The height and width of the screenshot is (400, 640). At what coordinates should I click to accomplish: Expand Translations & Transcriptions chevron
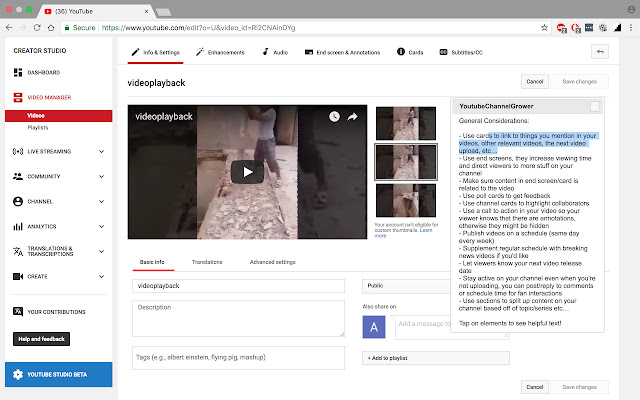(102, 251)
